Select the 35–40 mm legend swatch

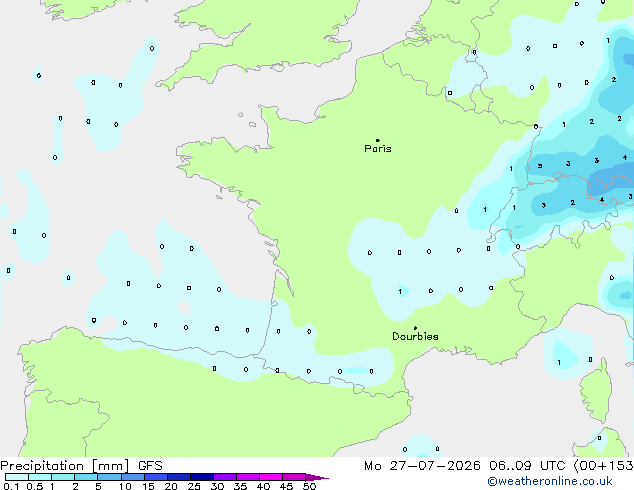[x=248, y=477]
